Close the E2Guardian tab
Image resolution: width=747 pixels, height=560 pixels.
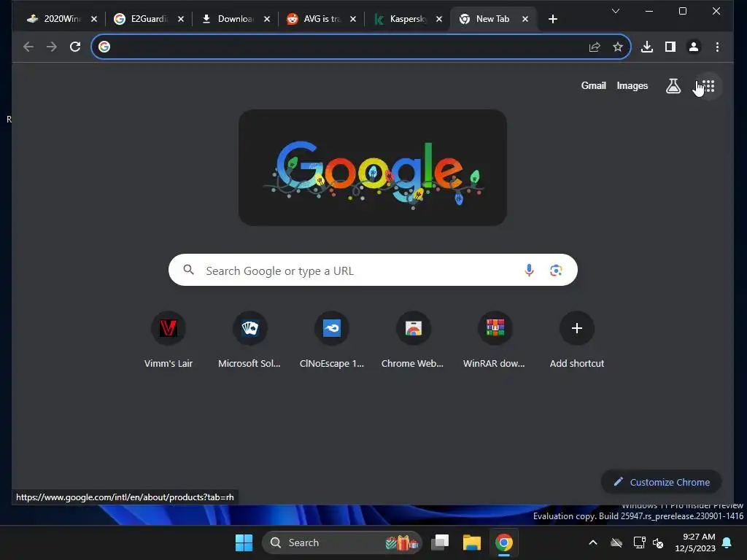[x=181, y=19]
